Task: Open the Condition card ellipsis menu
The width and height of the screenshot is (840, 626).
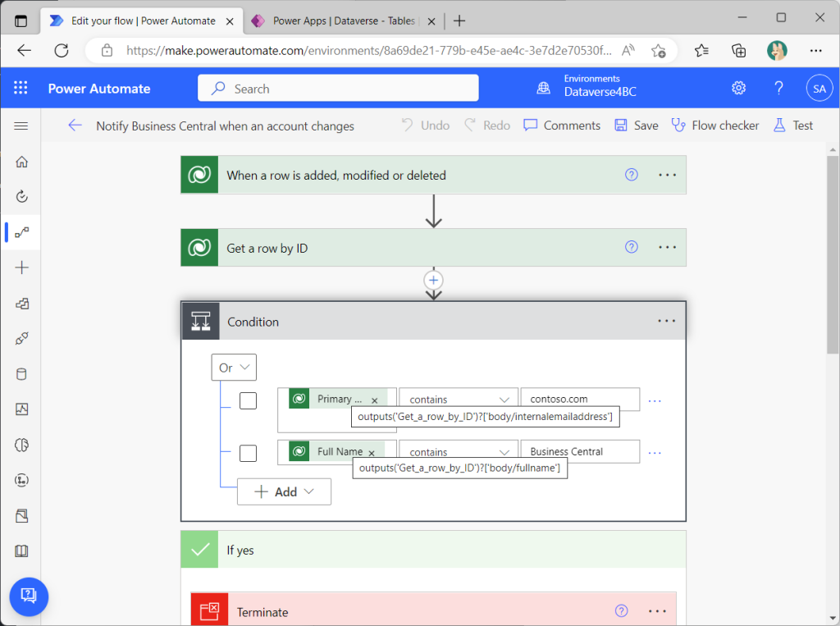Action: pos(666,321)
